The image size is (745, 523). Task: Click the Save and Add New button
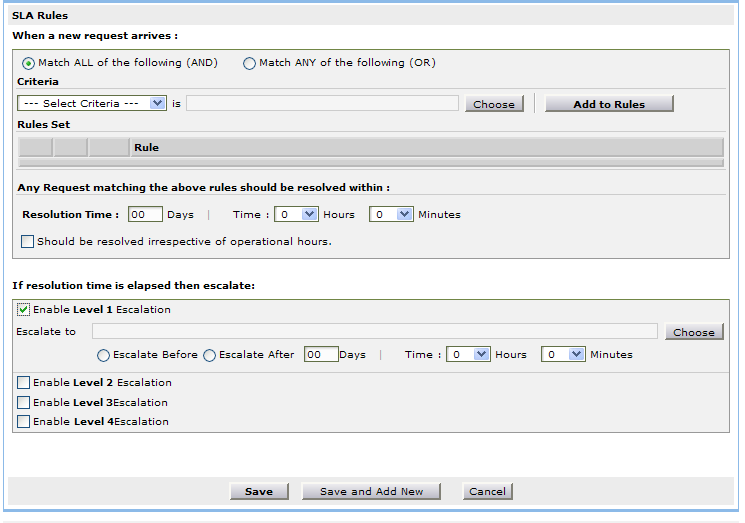click(x=371, y=491)
